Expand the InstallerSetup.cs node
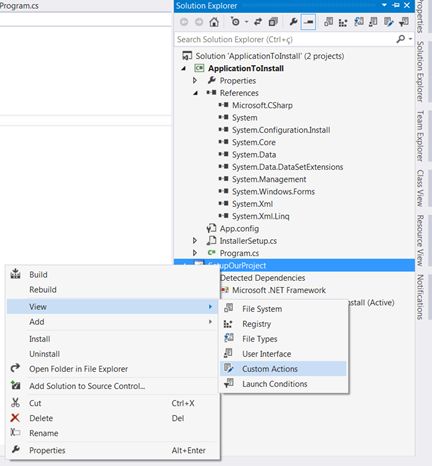The width and height of the screenshot is (432, 466). click(195, 240)
